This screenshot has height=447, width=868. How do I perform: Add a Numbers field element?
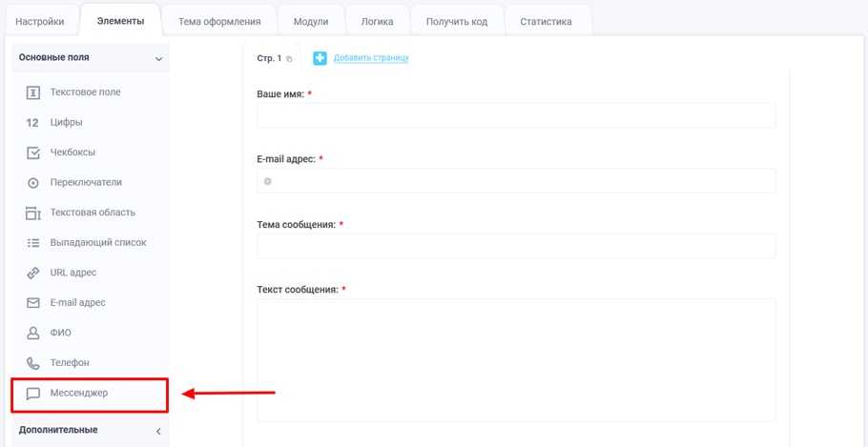pyautogui.click(x=66, y=122)
